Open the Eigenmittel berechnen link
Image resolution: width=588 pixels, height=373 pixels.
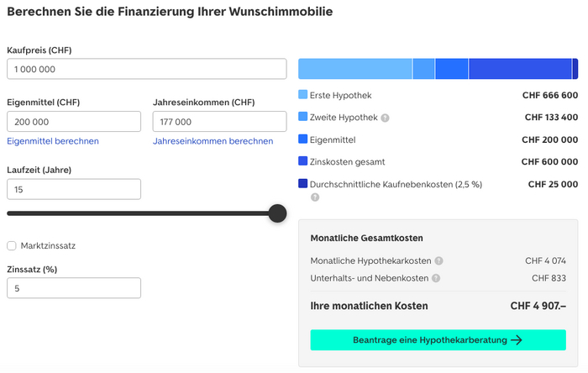(x=53, y=141)
